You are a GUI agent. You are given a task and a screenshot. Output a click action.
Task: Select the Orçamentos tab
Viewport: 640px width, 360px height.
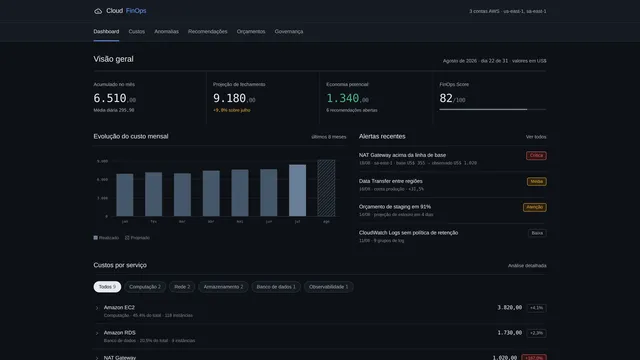(x=251, y=31)
